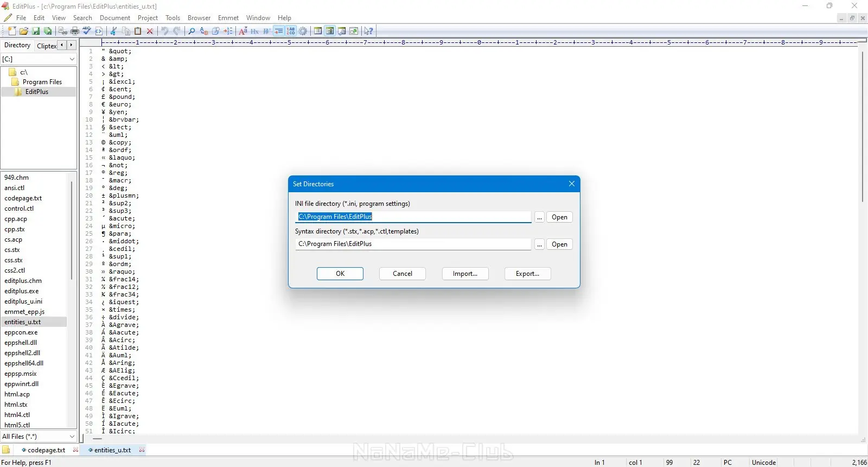Select editplus_u.ini in the file list
This screenshot has width=868, height=467.
pos(23,301)
